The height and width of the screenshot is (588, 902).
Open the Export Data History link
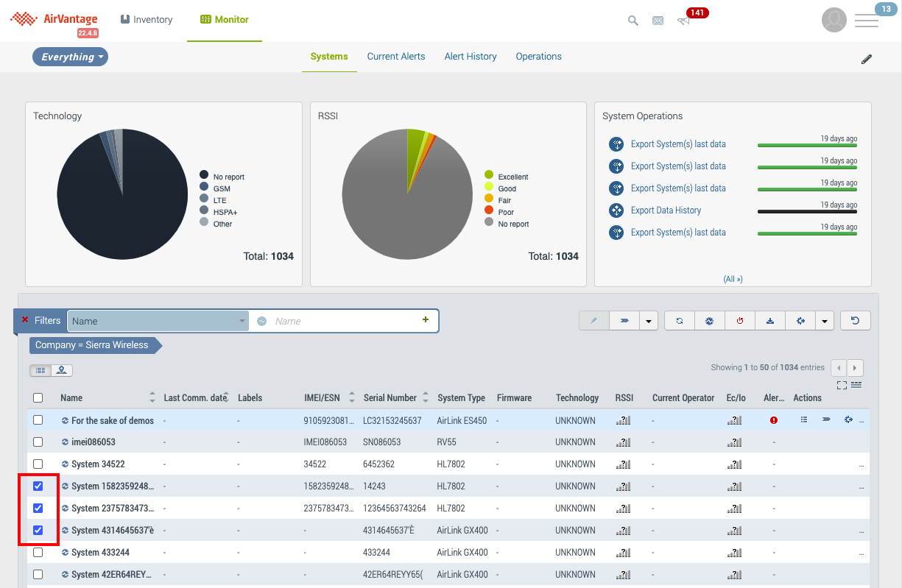(666, 210)
